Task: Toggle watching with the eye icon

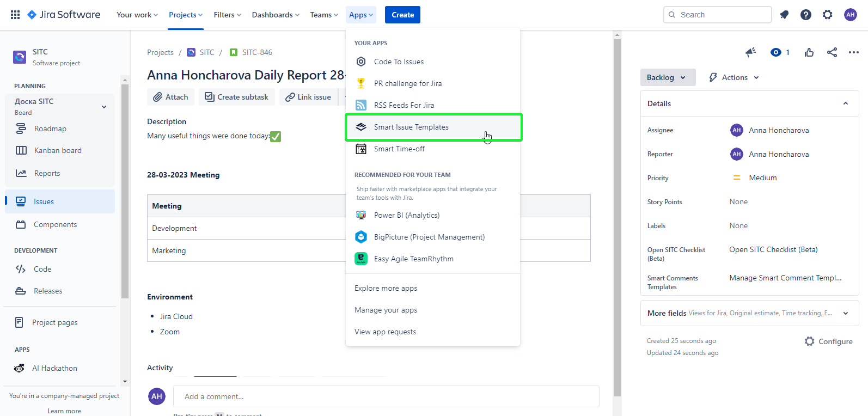Action: (776, 52)
